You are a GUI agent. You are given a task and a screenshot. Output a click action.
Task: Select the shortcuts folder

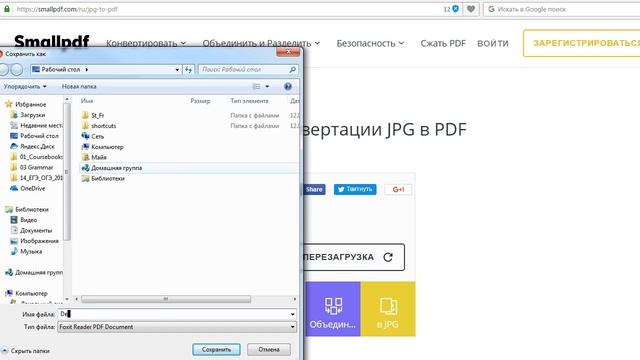coord(103,126)
